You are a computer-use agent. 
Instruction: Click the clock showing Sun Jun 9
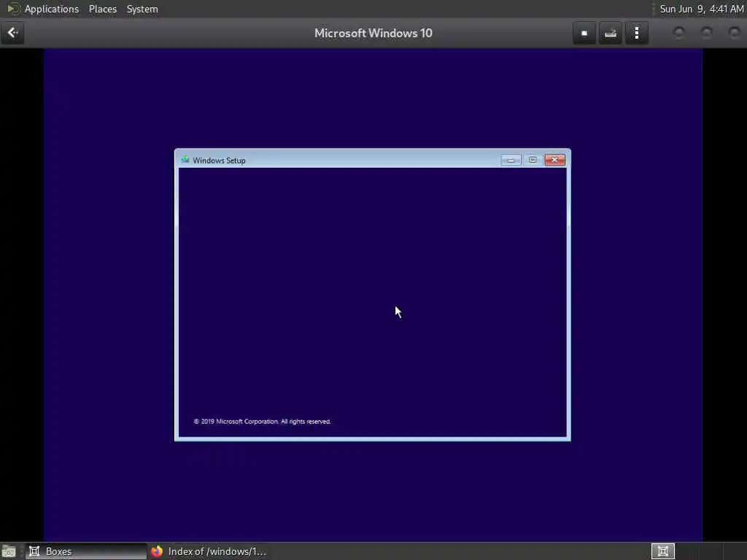[x=701, y=9]
